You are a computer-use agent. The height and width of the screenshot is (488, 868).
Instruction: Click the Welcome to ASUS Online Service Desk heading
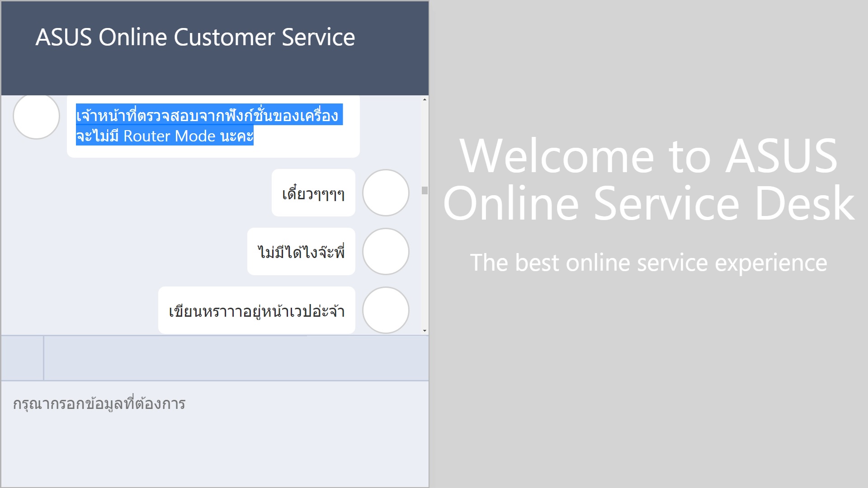[x=649, y=179]
